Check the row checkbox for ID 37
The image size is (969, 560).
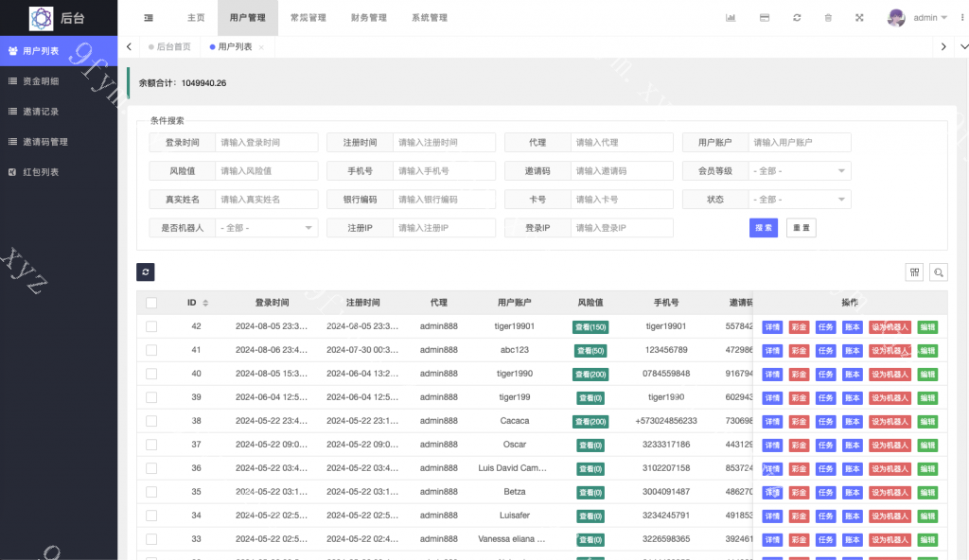pyautogui.click(x=151, y=445)
